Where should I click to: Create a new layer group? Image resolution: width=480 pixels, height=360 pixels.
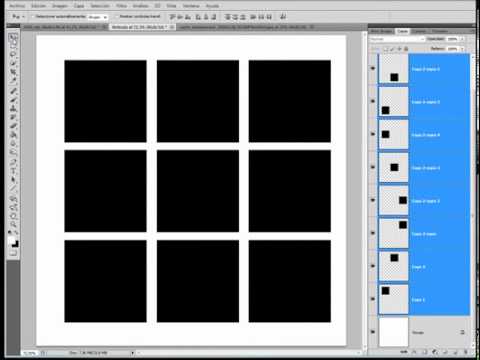(445, 352)
